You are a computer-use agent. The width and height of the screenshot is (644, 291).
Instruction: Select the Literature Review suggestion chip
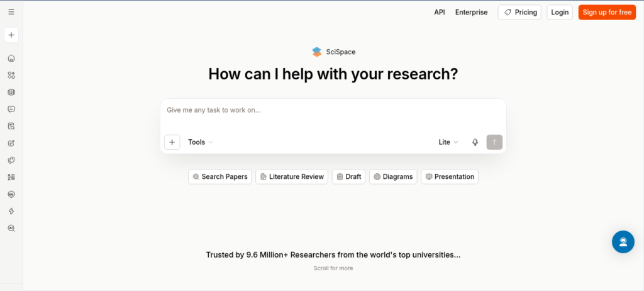tap(292, 176)
